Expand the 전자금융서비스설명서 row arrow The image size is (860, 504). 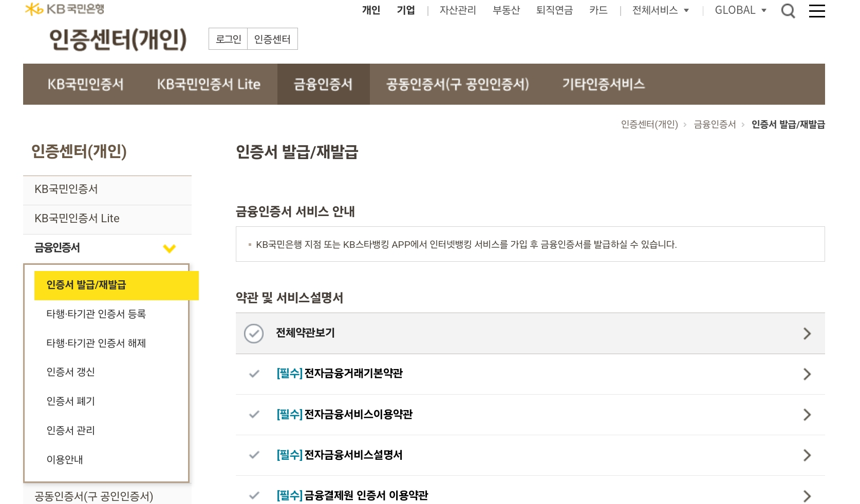(807, 455)
